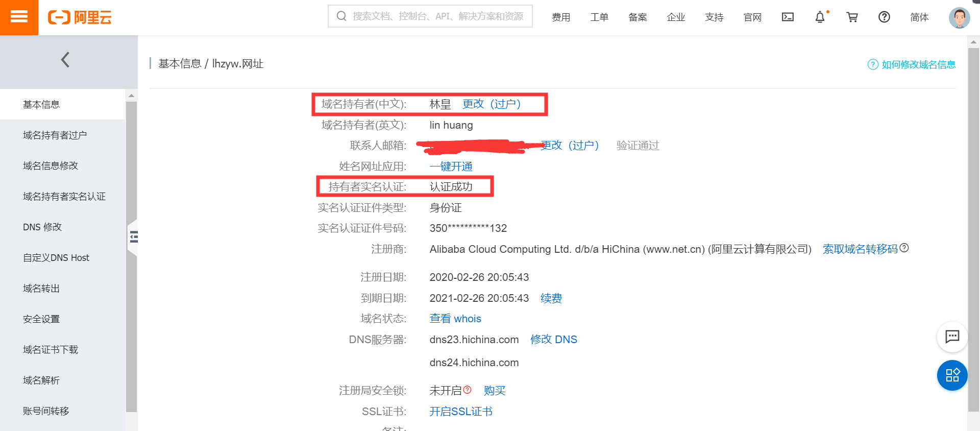The image size is (980, 431).
Task: Click the 索取域名转移码 link
Action: point(860,249)
